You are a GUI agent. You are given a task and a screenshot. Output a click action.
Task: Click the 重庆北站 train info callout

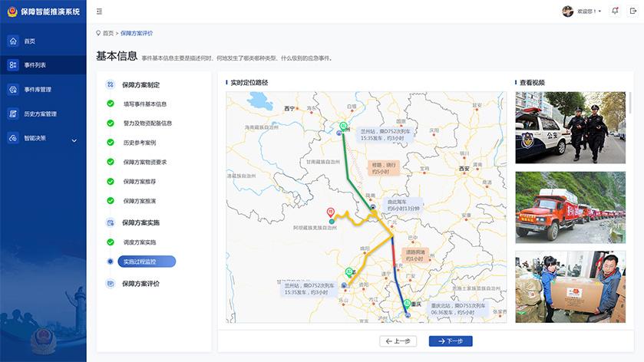tap(458, 309)
